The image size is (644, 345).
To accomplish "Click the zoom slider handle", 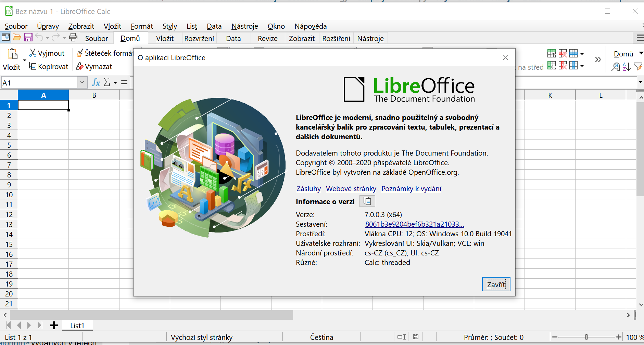I will click(x=586, y=337).
